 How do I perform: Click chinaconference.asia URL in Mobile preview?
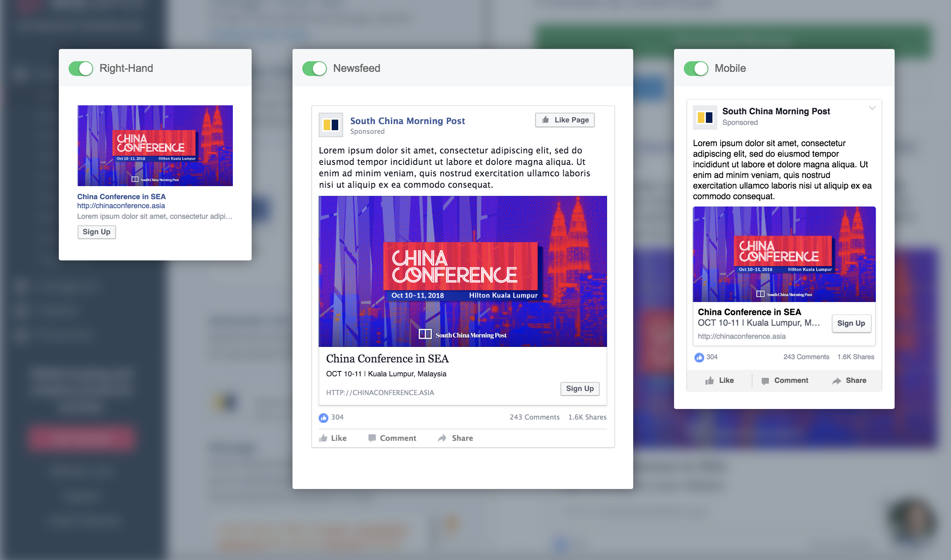tap(741, 336)
